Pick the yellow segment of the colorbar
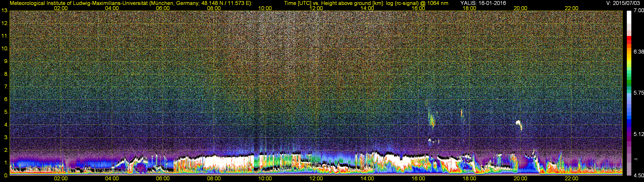 629,59
